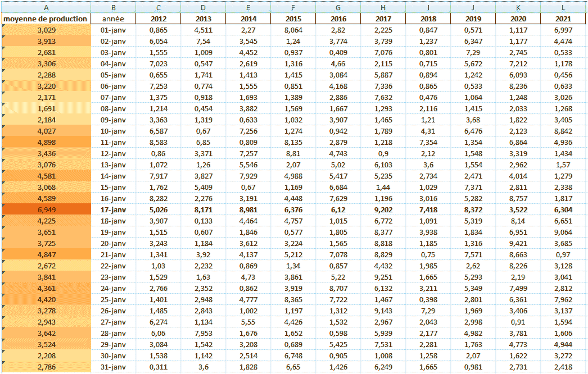Image resolution: width=588 pixels, height=374 pixels.
Task: Select cell 9,421 in the 20-janv row
Action: click(x=518, y=244)
